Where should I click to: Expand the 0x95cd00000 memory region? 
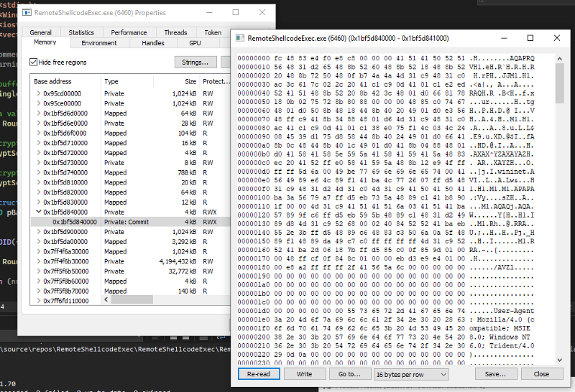[39, 94]
